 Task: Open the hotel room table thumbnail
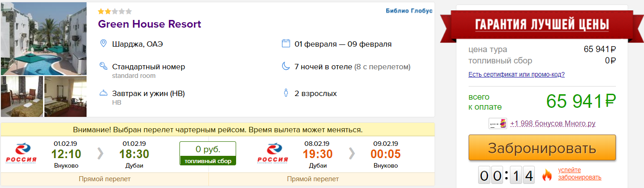[x=22, y=96]
